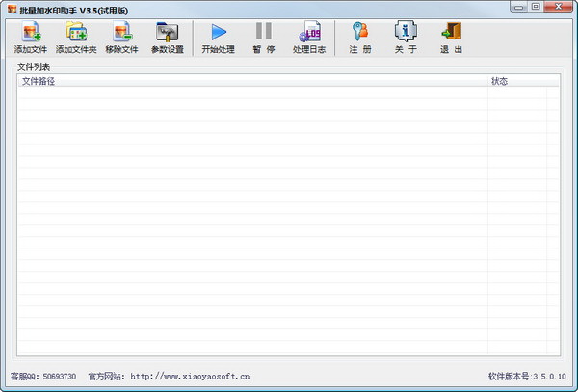578x392 pixels.
Task: Visit the http://www.xiaoyaosoft.cn website link
Action: [190, 377]
